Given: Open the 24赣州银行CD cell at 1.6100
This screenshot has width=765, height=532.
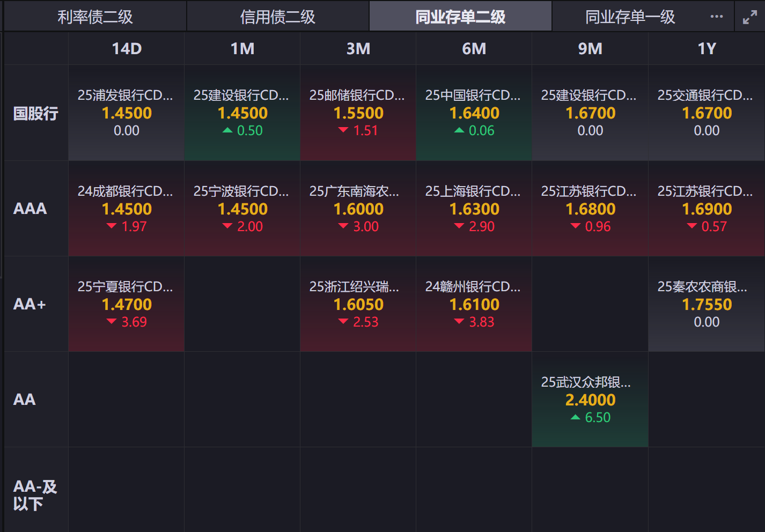Looking at the screenshot, I should 474,304.
